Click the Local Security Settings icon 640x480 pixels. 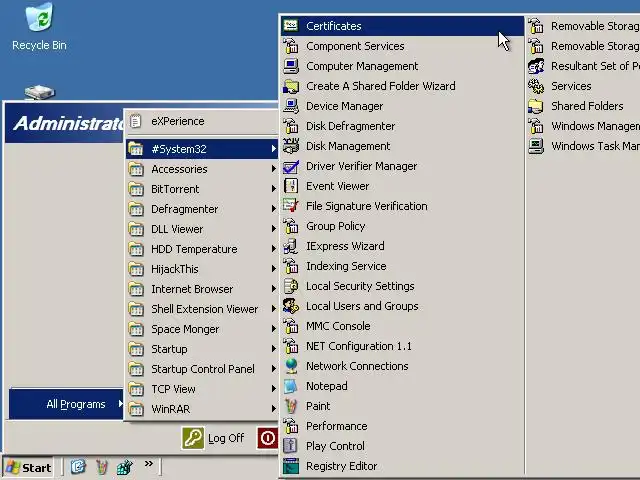tap(291, 286)
